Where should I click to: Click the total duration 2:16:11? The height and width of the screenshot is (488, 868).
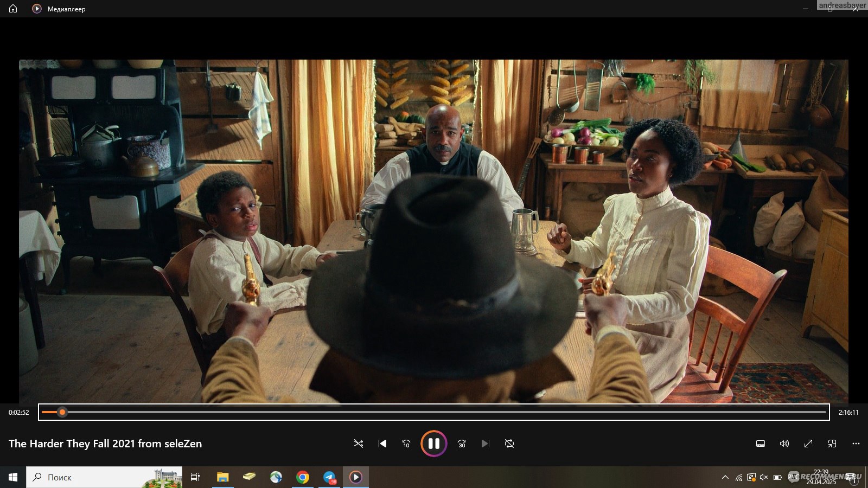tap(848, 413)
